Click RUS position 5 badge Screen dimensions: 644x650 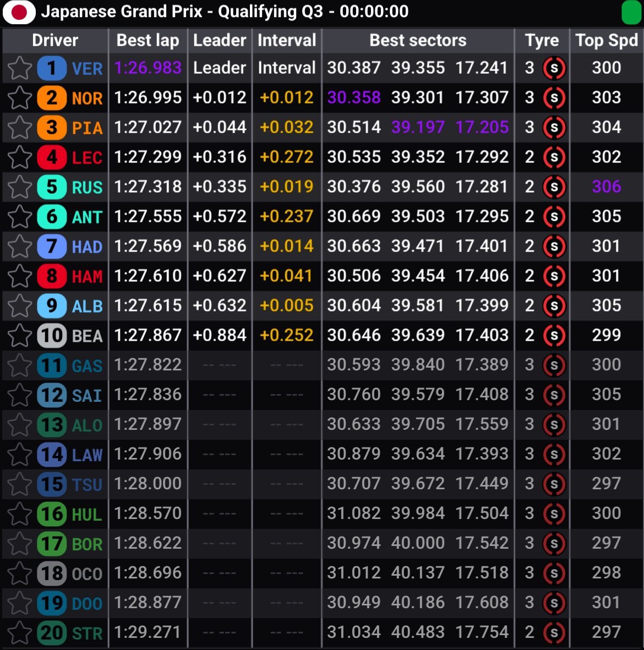click(52, 187)
